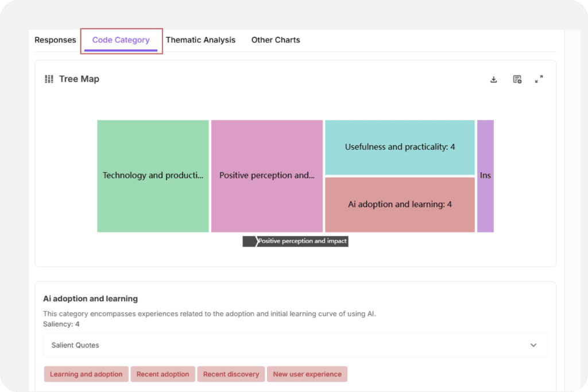Image resolution: width=588 pixels, height=392 pixels.
Task: Click the New user experience tag
Action: (307, 374)
